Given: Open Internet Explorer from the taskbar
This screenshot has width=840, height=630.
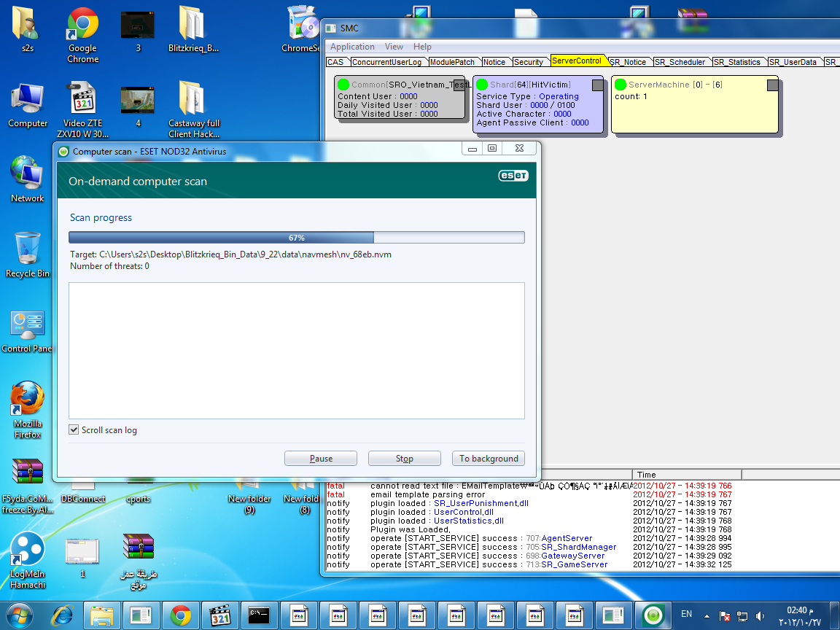Looking at the screenshot, I should click(x=62, y=616).
